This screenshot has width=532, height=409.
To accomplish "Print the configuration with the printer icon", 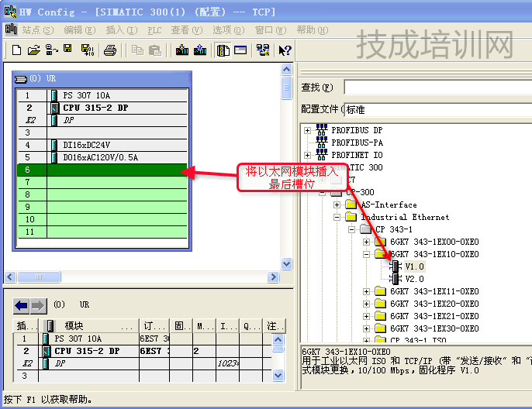I will coord(110,50).
